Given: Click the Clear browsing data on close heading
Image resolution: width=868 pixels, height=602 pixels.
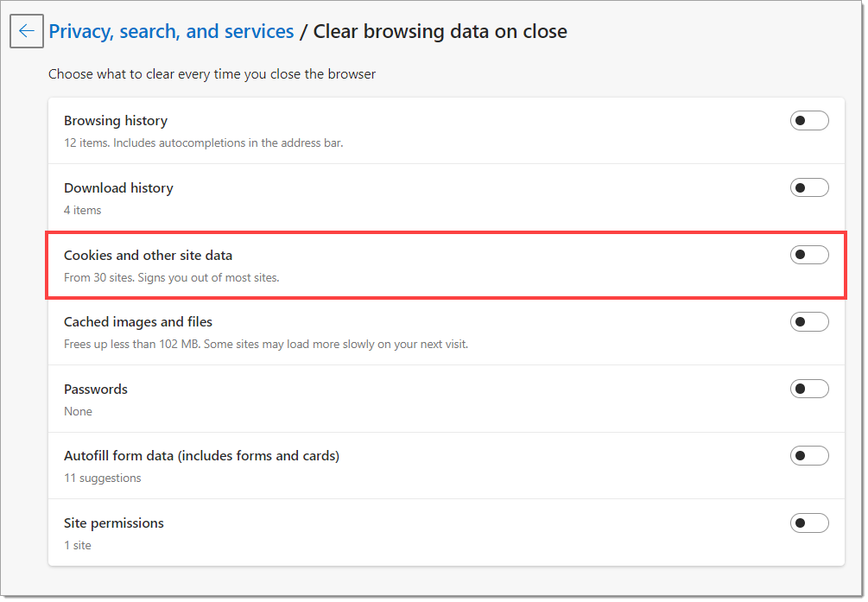Looking at the screenshot, I should click(440, 32).
